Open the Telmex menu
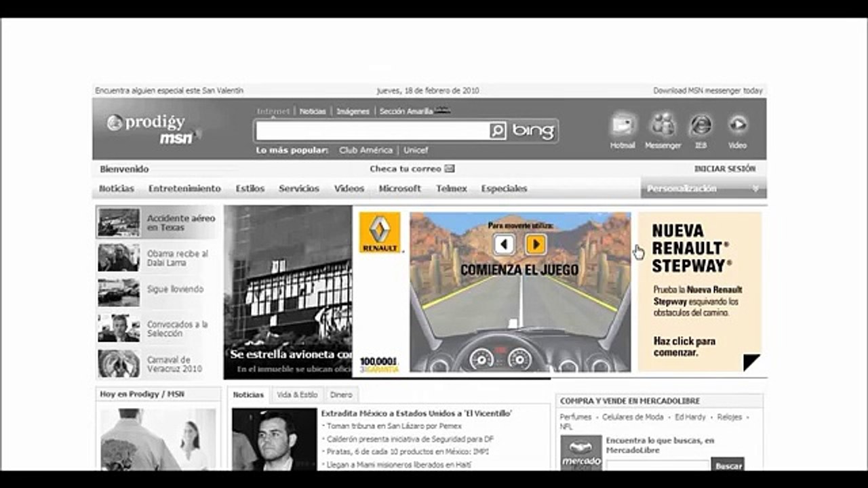The width and height of the screenshot is (868, 488). tap(452, 188)
